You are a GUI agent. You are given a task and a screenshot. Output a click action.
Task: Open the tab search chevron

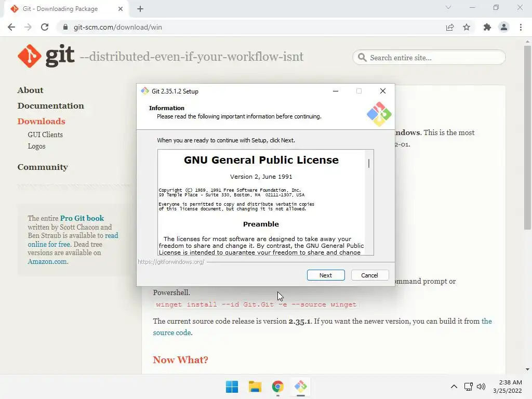(x=448, y=7)
